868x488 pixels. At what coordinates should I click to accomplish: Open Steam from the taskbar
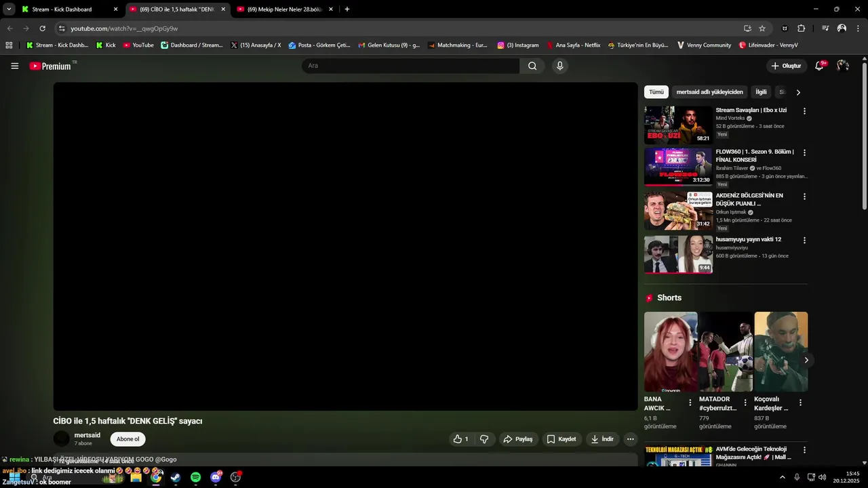coord(176,477)
